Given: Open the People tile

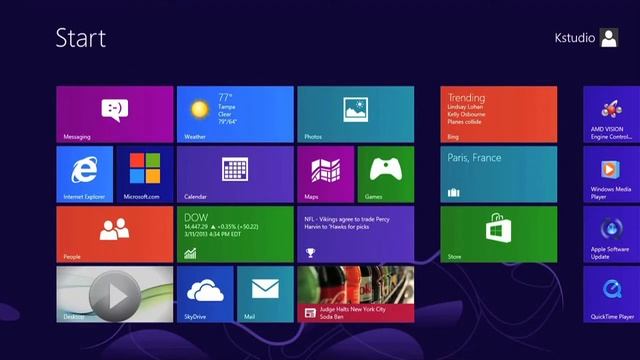Looking at the screenshot, I should click(115, 234).
